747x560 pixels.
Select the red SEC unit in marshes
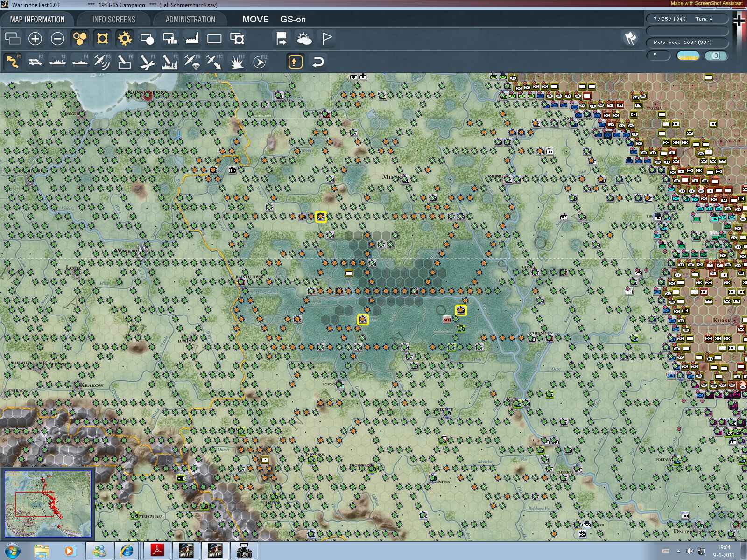pos(447,320)
